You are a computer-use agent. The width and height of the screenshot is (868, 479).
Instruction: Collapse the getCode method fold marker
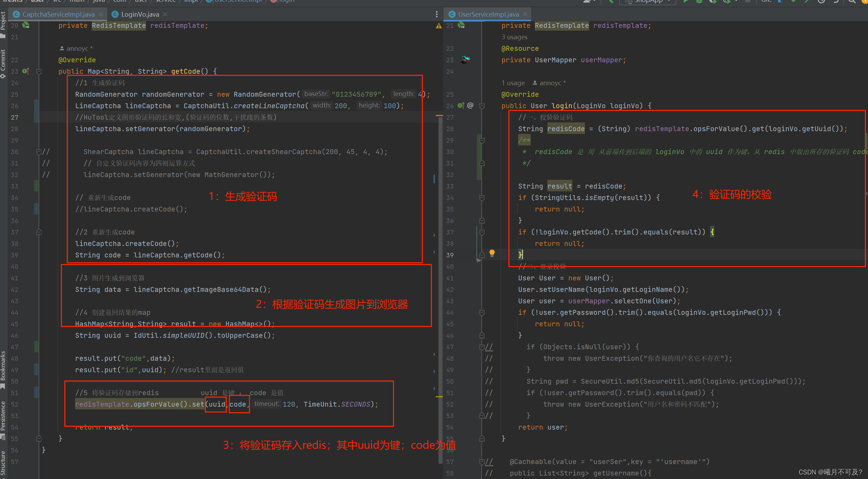(x=39, y=71)
